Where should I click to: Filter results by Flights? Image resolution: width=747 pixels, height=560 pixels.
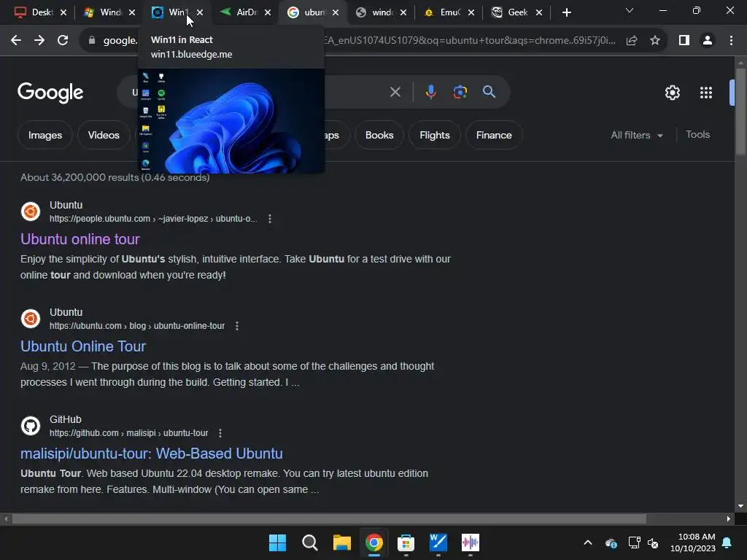(x=435, y=135)
